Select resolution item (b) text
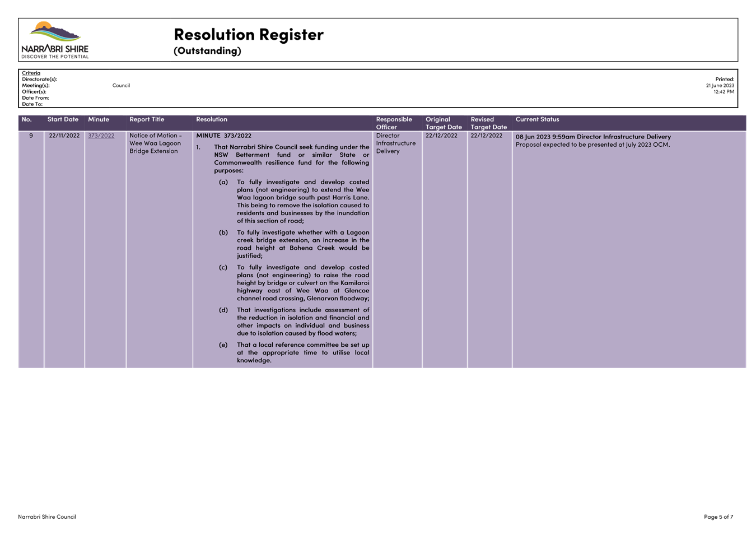The height and width of the screenshot is (535, 756). [303, 244]
